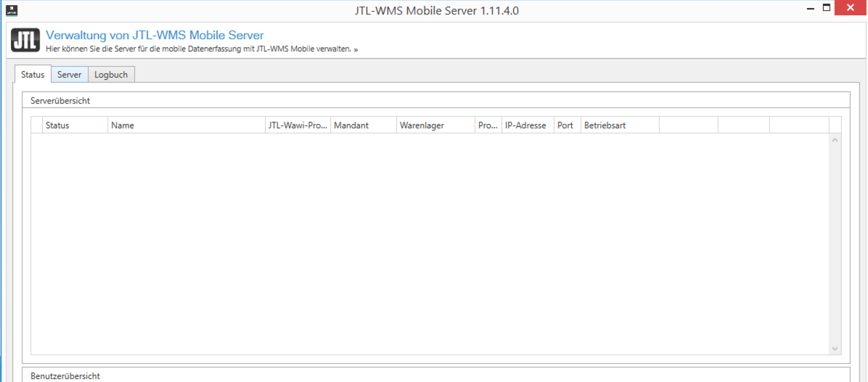
Task: Sort by the JTL-Wawi-Pro... column header
Action: [298, 125]
